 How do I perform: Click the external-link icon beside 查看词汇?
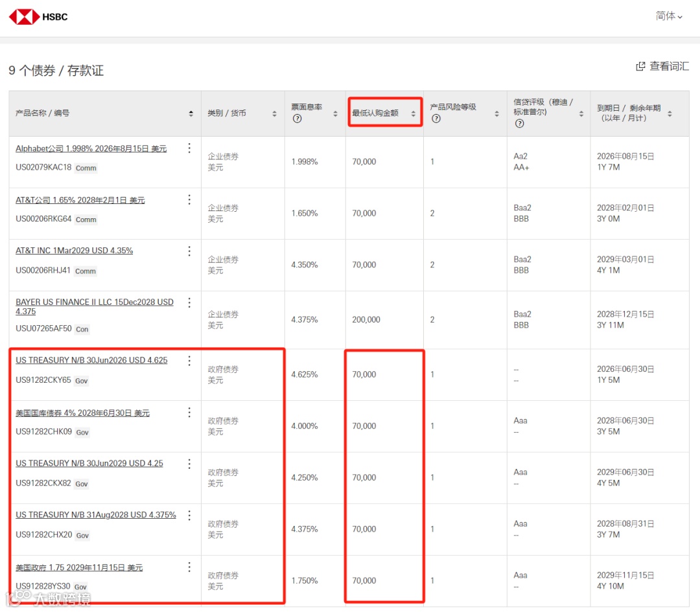coord(640,67)
